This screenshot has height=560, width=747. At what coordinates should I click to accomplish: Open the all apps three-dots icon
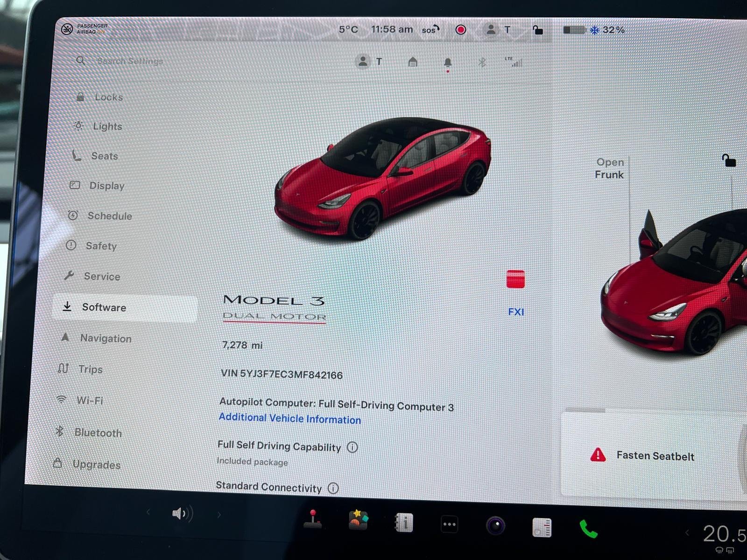coord(449,525)
